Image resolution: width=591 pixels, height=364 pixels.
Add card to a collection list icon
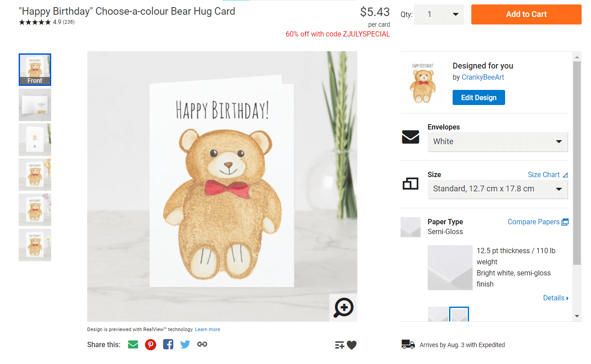click(340, 345)
